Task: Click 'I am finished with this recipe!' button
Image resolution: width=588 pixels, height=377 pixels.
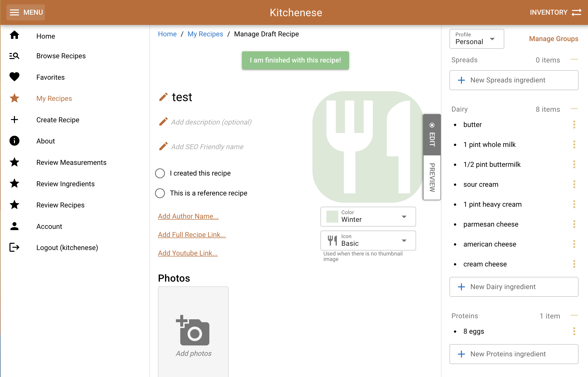Action: pyautogui.click(x=295, y=60)
